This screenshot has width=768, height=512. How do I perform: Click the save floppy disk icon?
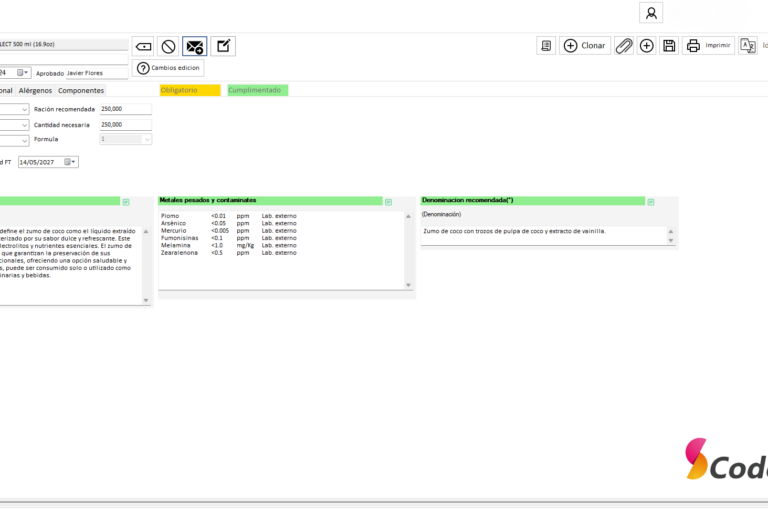click(x=669, y=46)
